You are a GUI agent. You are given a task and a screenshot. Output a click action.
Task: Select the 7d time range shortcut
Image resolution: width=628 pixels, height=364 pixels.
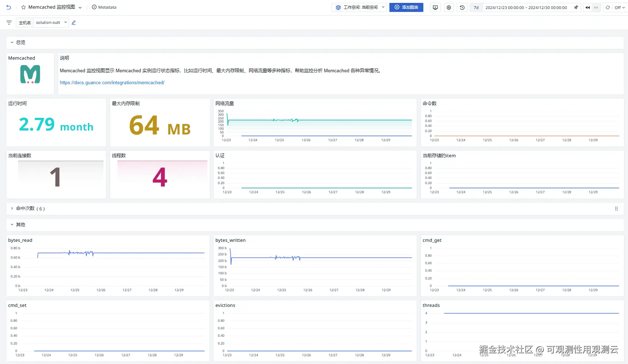click(x=476, y=8)
